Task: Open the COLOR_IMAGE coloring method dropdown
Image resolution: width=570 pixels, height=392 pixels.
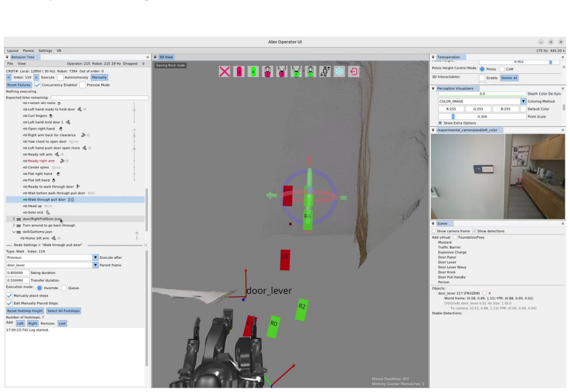Action: point(523,101)
